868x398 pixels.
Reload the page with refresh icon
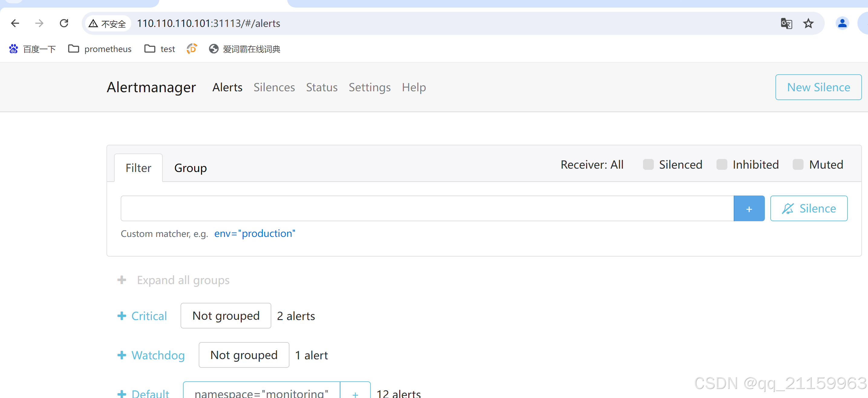64,23
